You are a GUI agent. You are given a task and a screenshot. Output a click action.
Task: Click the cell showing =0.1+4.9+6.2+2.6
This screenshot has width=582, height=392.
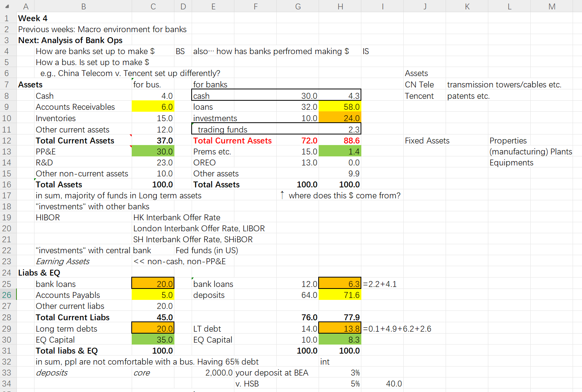(x=397, y=329)
